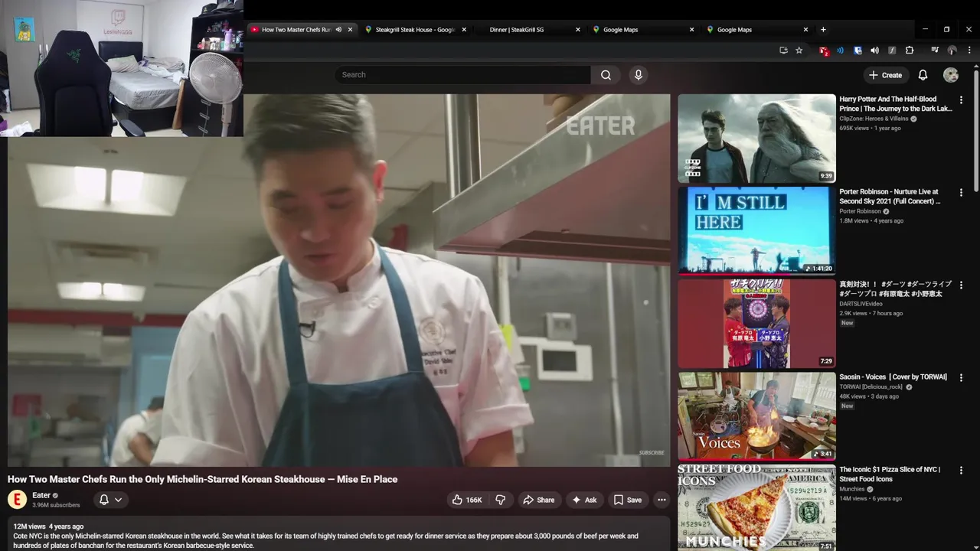Open a new browser tab

(x=823, y=30)
